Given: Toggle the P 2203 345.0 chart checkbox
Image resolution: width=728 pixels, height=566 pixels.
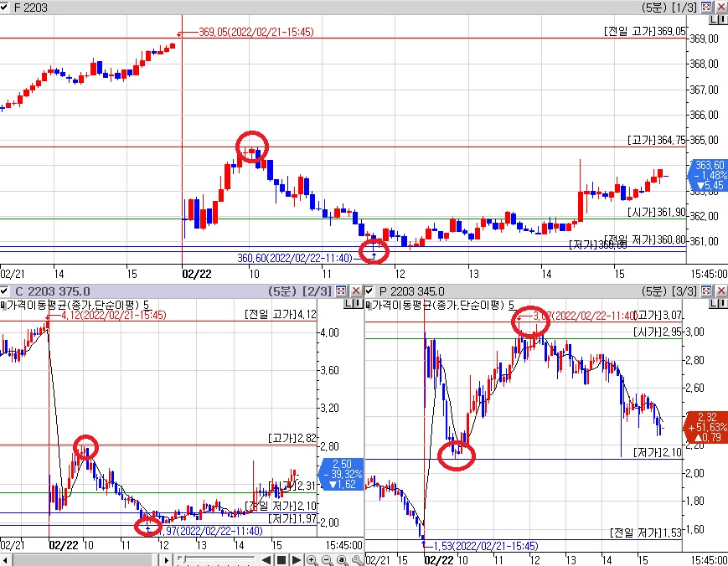Looking at the screenshot, I should [x=369, y=291].
